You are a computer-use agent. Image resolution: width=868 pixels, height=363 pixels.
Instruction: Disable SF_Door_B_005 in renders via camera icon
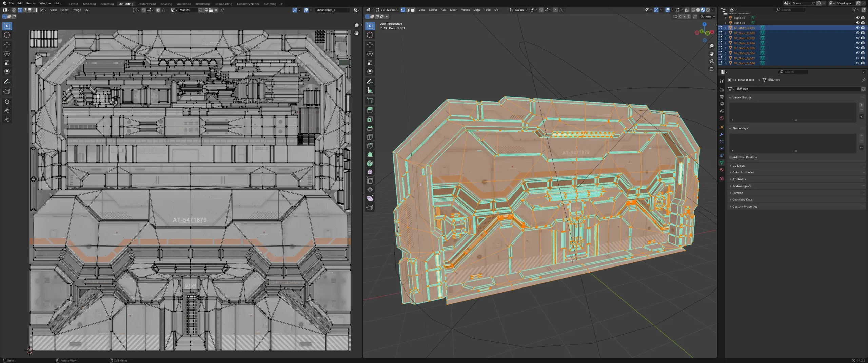(x=862, y=48)
